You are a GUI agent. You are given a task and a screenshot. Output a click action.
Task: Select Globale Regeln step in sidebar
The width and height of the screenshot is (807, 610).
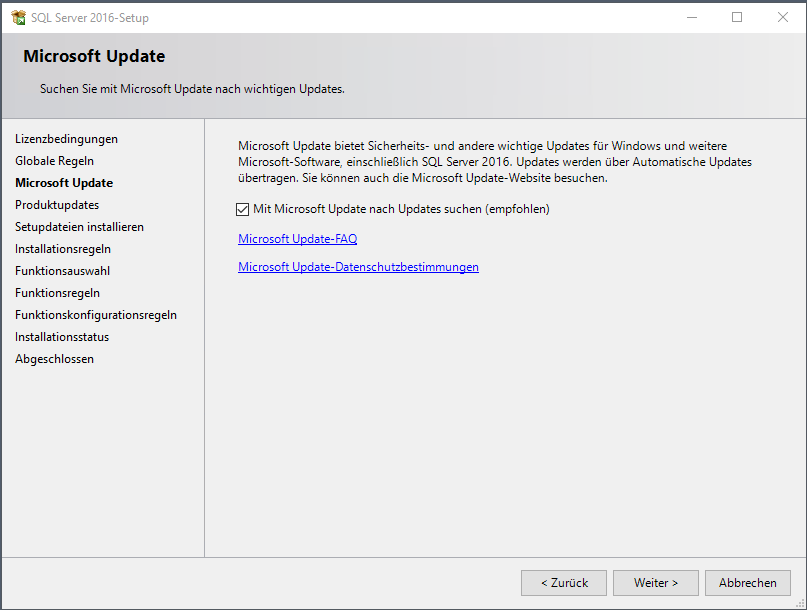(x=55, y=161)
